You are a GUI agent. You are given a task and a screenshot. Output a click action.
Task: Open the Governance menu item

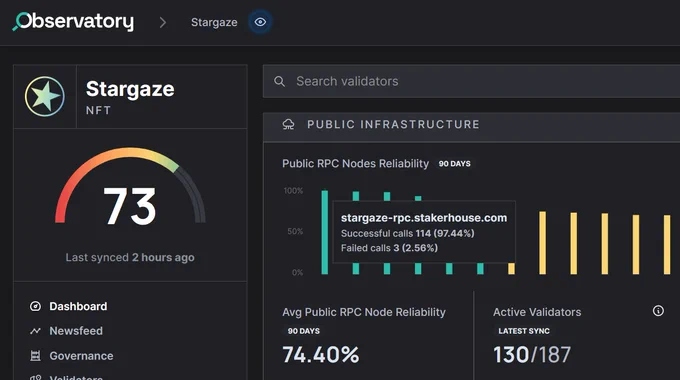pyautogui.click(x=81, y=356)
